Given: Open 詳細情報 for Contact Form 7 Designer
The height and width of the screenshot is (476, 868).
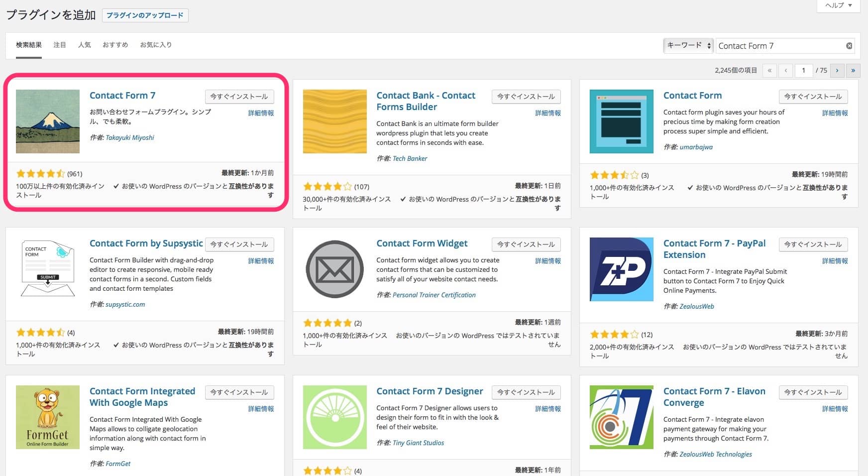Looking at the screenshot, I should coord(548,409).
